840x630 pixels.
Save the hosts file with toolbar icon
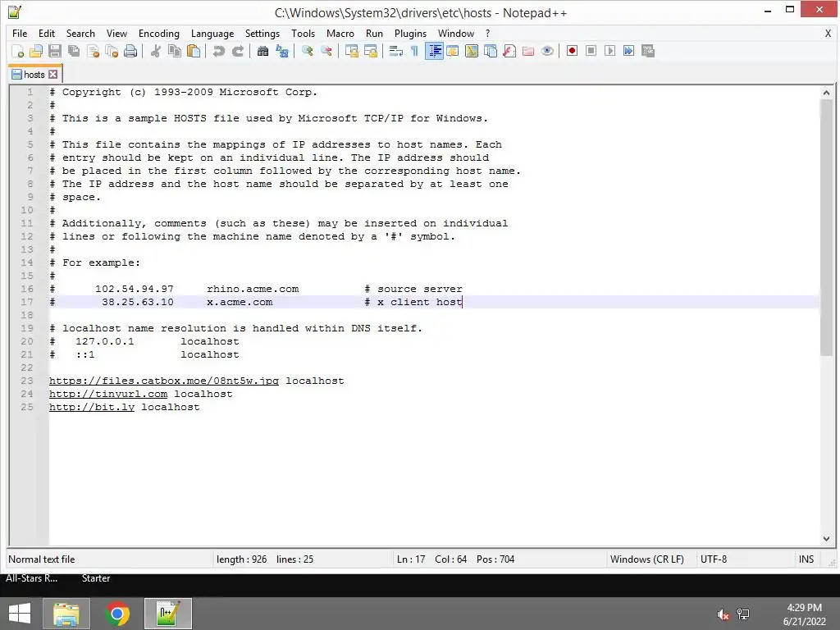(55, 51)
